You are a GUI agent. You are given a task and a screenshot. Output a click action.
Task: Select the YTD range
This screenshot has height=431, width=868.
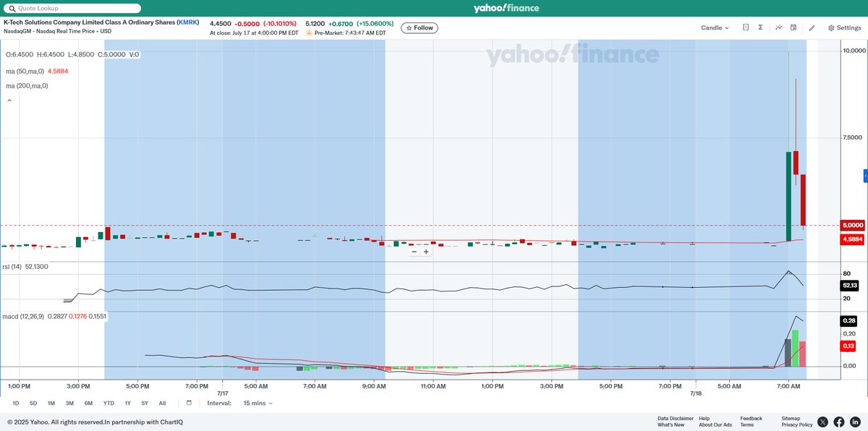(x=109, y=403)
